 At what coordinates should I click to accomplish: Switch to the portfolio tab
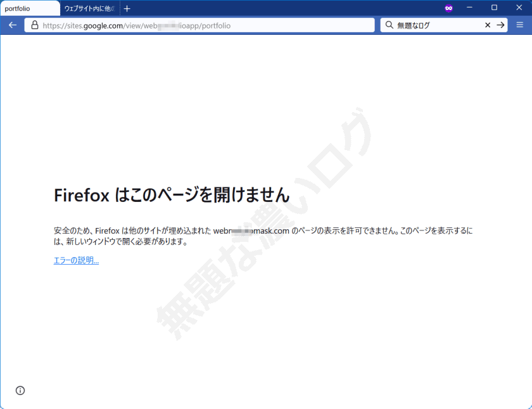click(x=30, y=8)
